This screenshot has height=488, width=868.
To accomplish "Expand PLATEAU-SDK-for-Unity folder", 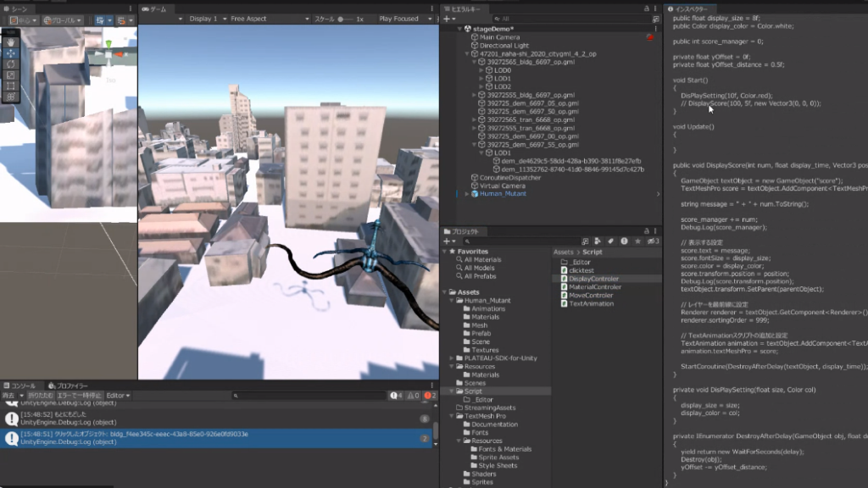I will [452, 358].
